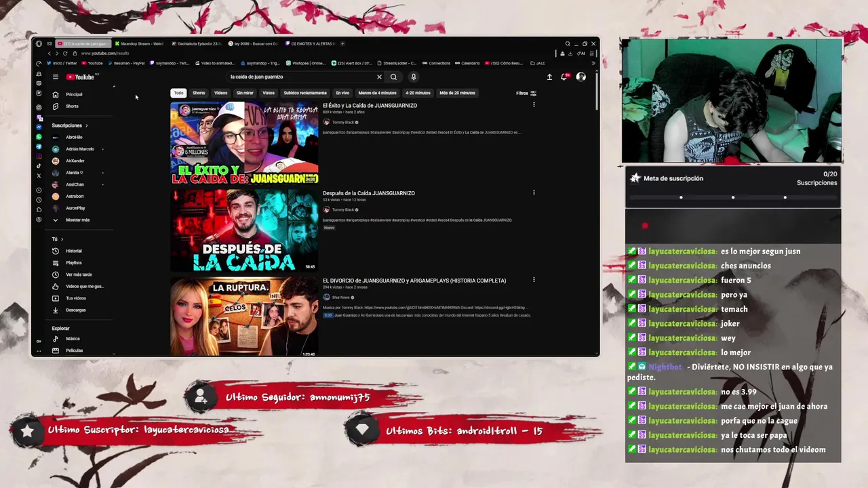Open Videos que me gustan

click(84, 286)
